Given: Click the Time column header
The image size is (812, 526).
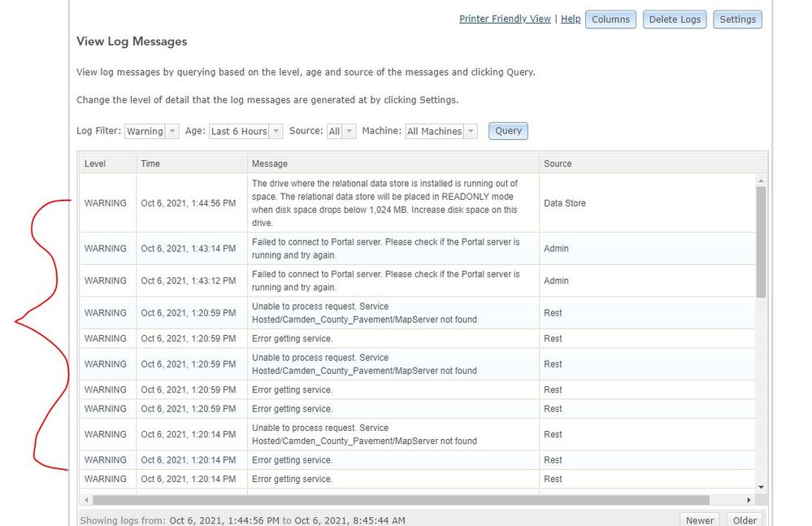Looking at the screenshot, I should tap(150, 163).
